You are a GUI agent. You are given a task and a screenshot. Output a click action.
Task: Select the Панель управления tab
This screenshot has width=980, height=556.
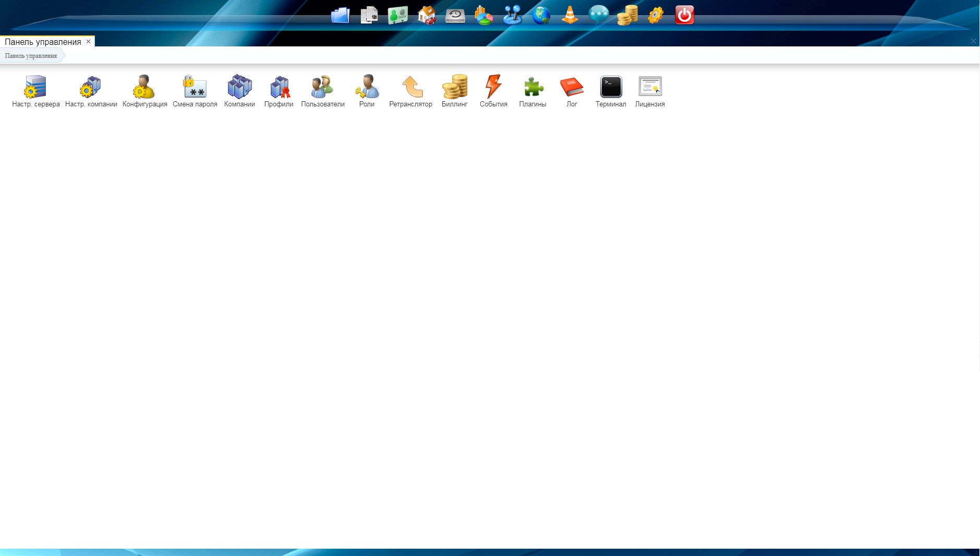43,42
